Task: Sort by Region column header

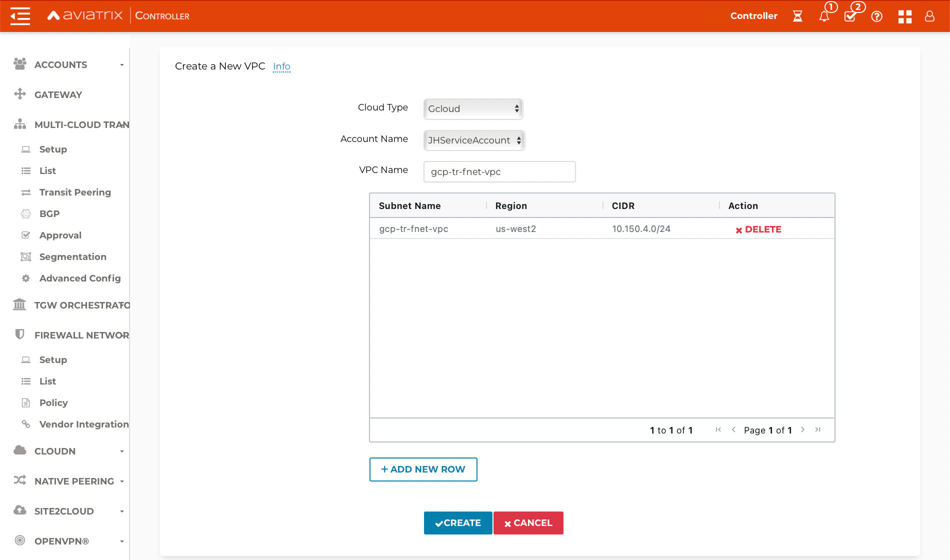Action: 511,206
